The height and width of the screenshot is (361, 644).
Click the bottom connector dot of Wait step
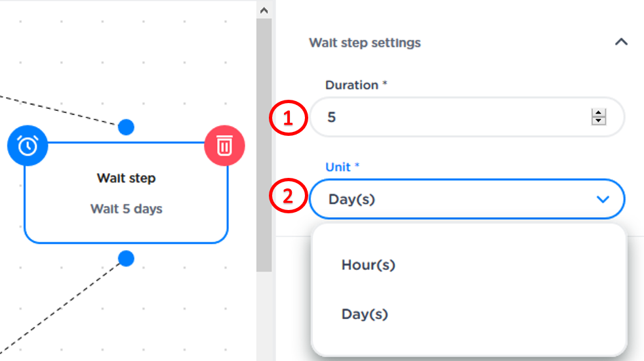tap(127, 258)
